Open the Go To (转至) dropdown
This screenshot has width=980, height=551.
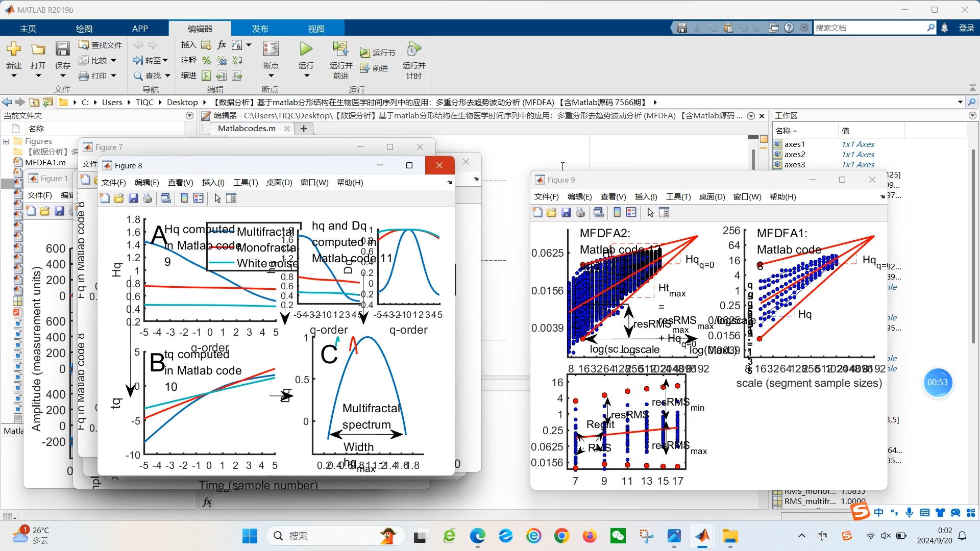coord(165,61)
